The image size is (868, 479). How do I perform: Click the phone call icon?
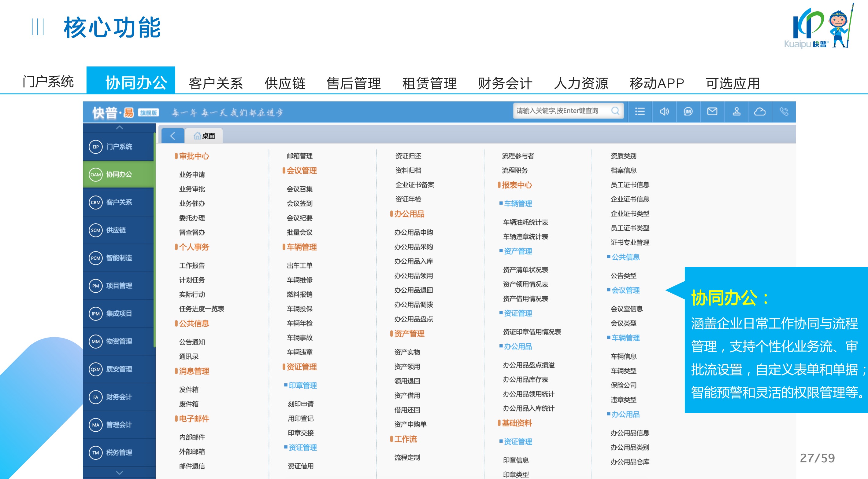(784, 112)
